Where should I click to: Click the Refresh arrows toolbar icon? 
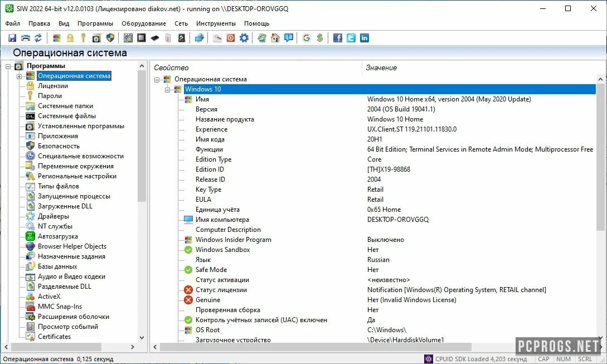(x=38, y=38)
